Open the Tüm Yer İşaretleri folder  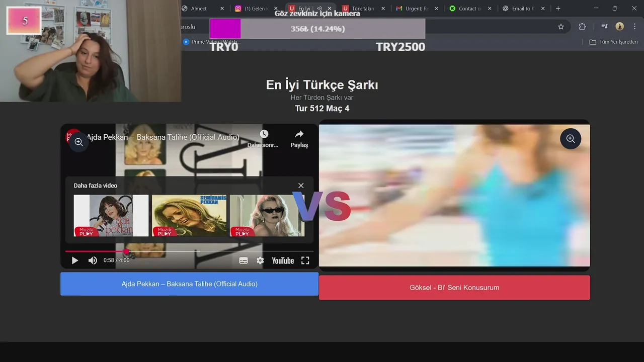coord(613,42)
